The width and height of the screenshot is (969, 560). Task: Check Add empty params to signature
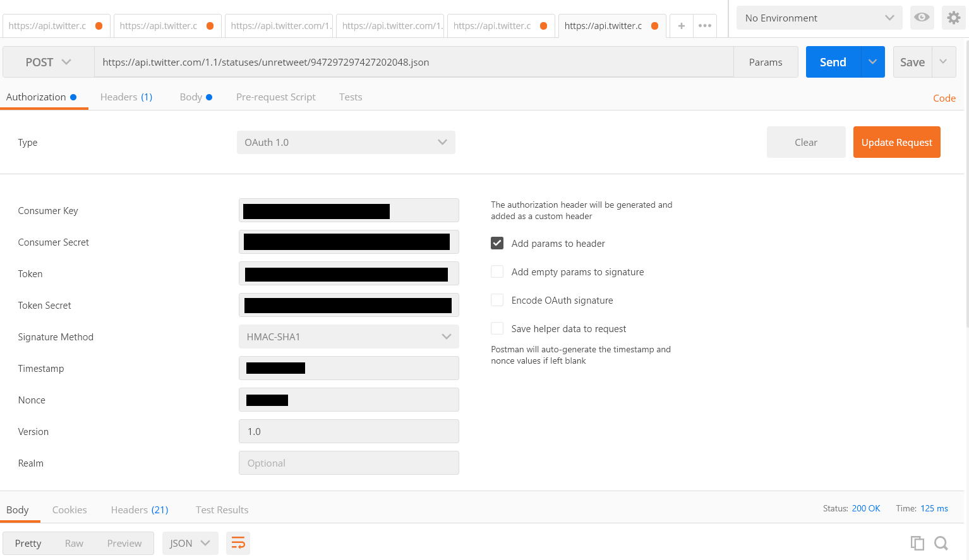497,271
